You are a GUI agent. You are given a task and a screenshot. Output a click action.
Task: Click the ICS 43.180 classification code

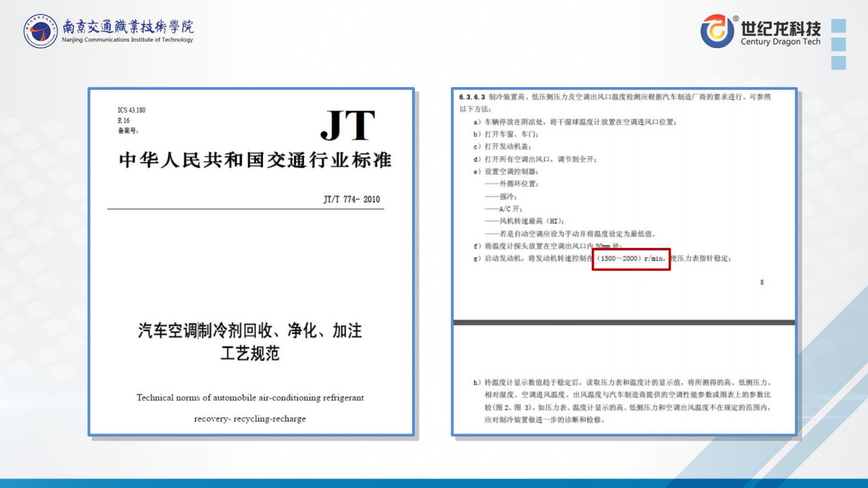pos(132,110)
